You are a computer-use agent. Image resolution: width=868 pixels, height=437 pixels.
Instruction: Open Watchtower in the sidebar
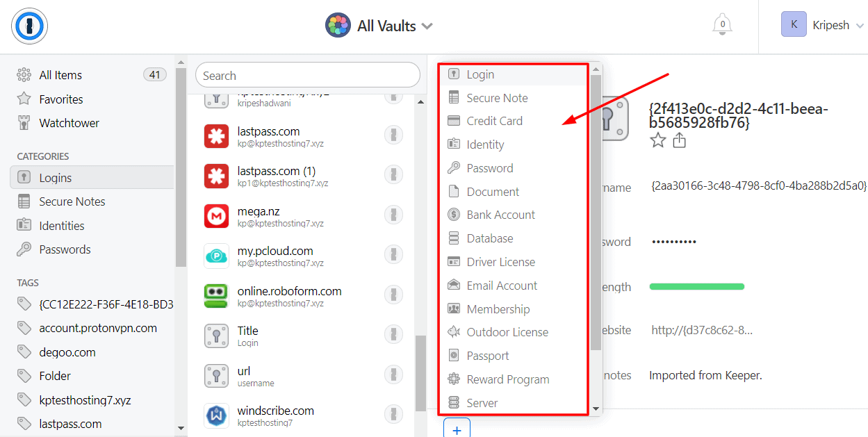click(x=92, y=123)
